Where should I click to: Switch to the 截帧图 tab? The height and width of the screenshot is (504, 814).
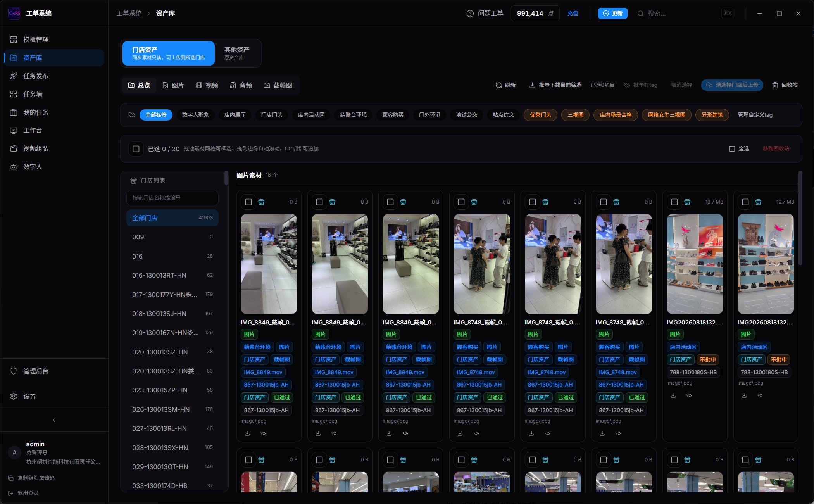(x=278, y=85)
